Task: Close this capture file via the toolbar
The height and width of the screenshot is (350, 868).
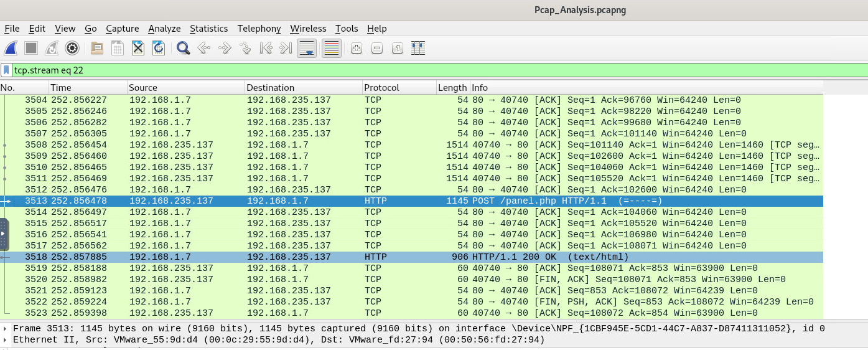Action: [x=138, y=48]
